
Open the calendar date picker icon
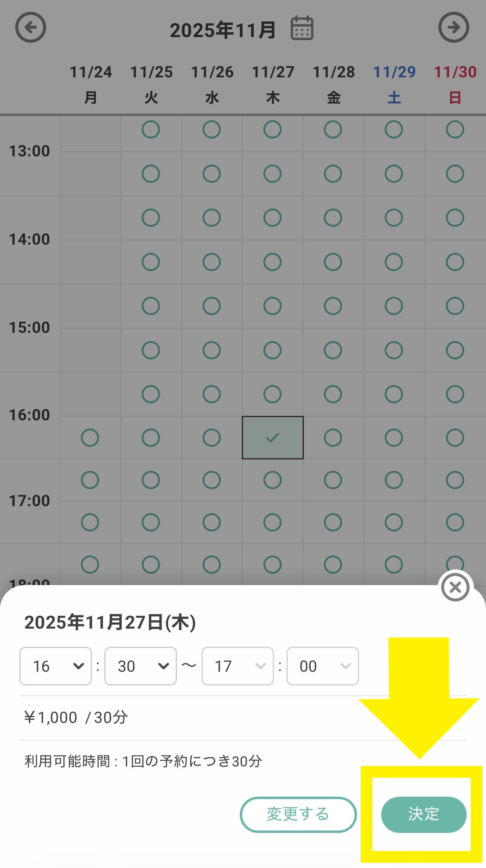click(302, 28)
